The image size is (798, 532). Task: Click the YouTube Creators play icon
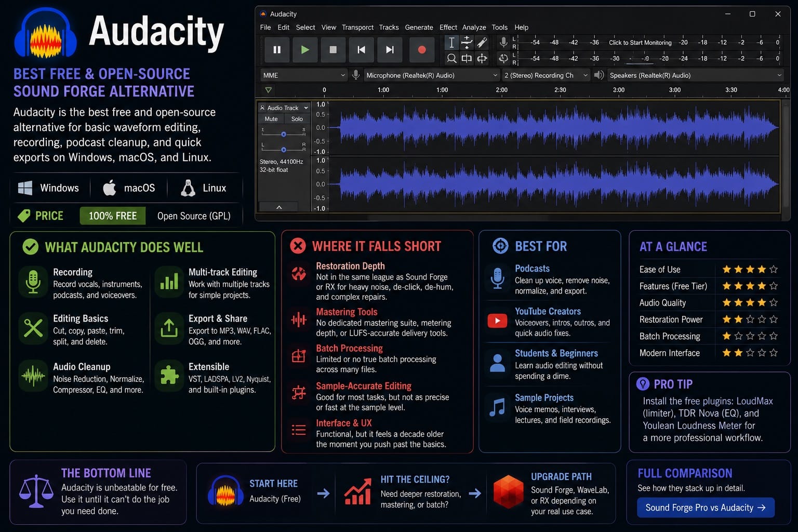click(x=497, y=321)
